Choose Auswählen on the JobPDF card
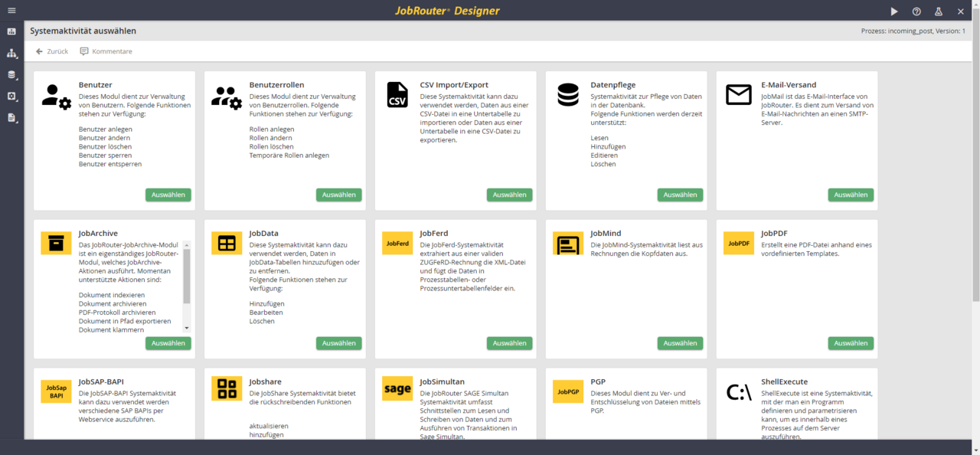This screenshot has width=980, height=455. tap(851, 343)
